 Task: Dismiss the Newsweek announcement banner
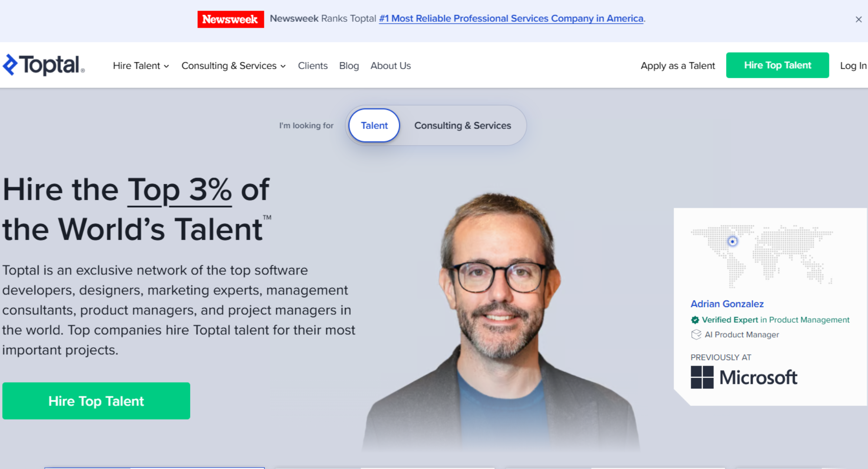[858, 20]
